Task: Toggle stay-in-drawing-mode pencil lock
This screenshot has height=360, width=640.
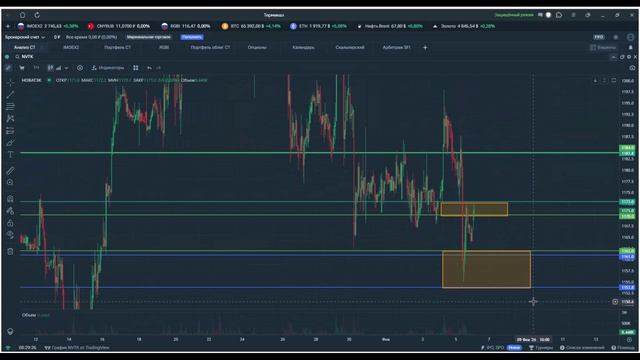Action: (x=11, y=211)
